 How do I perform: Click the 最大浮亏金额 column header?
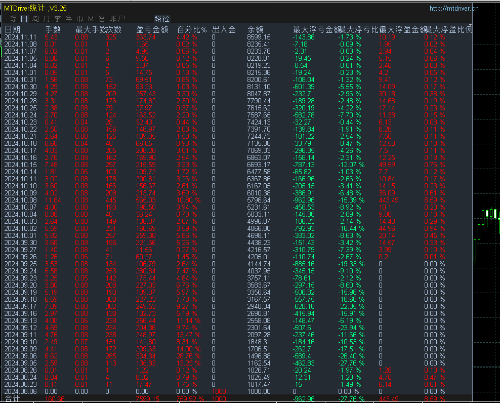[x=317, y=30]
